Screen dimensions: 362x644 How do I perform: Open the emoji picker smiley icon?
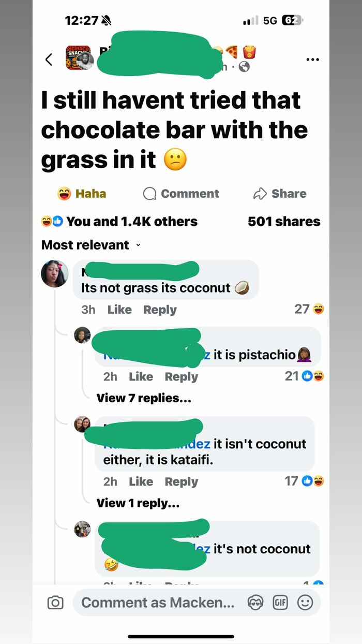pyautogui.click(x=306, y=602)
